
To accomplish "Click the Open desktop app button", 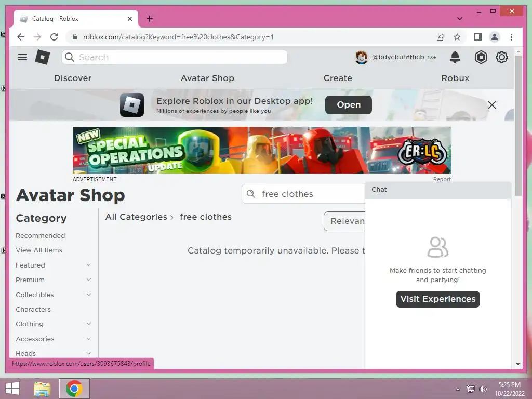I will click(349, 105).
